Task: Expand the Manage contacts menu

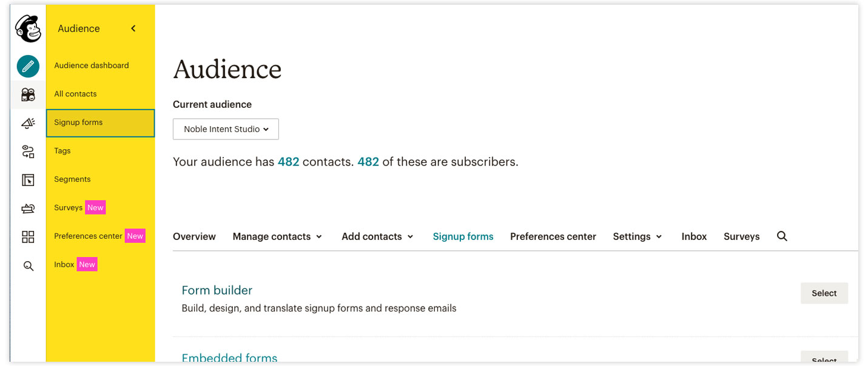Action: (277, 236)
